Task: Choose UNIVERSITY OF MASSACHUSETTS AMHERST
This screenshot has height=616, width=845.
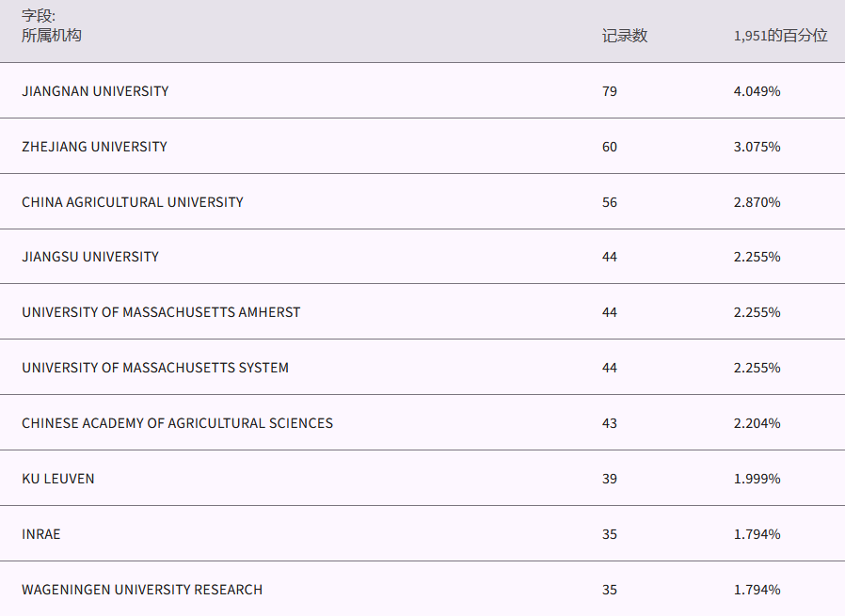Action: (x=161, y=312)
